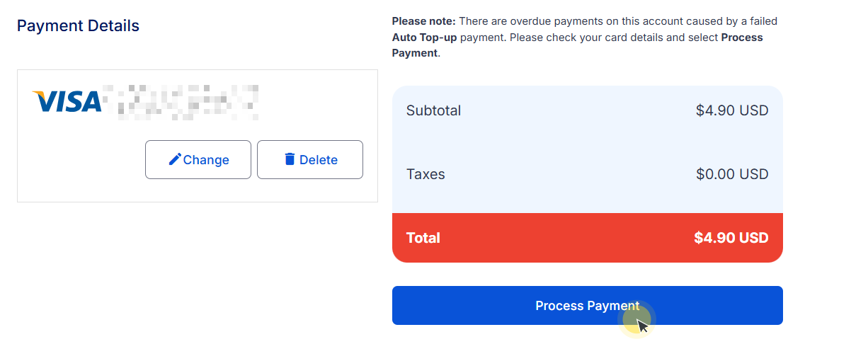Click bold Process Payment text in the notice
This screenshot has height=361, width=868.
(741, 38)
